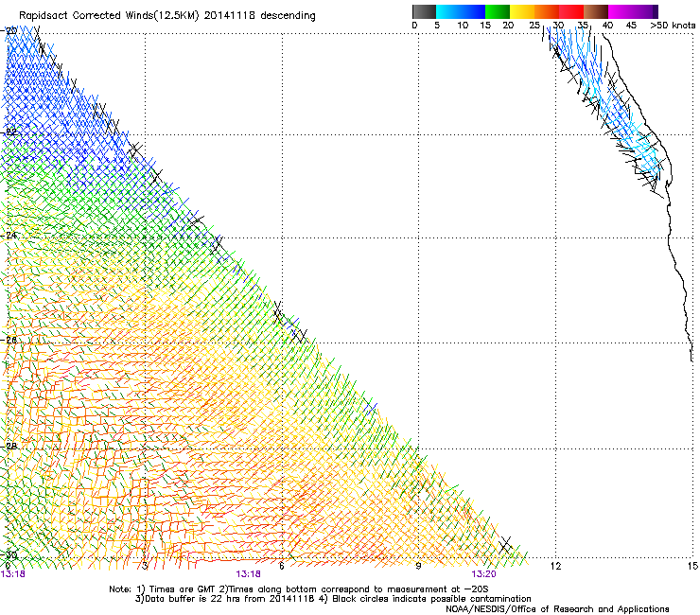700x615 pixels.
Task: Click the yellow 20-25 knots legend swatch
Action: (522, 11)
